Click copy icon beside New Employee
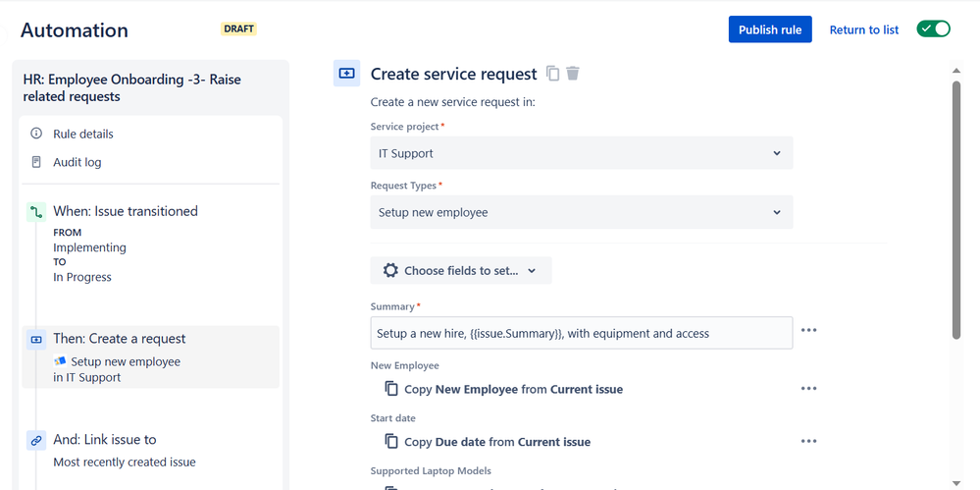 pyautogui.click(x=391, y=389)
